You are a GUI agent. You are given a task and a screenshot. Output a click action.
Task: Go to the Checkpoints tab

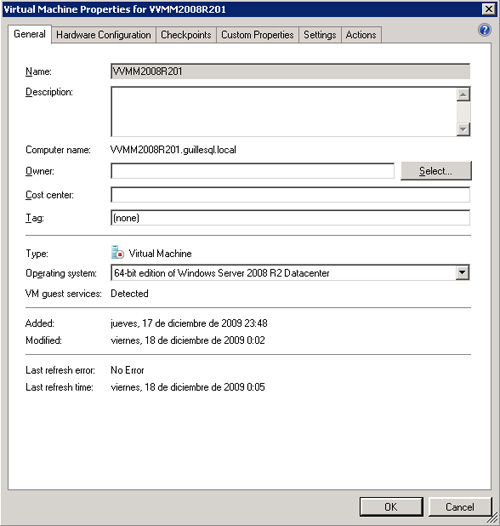(186, 35)
